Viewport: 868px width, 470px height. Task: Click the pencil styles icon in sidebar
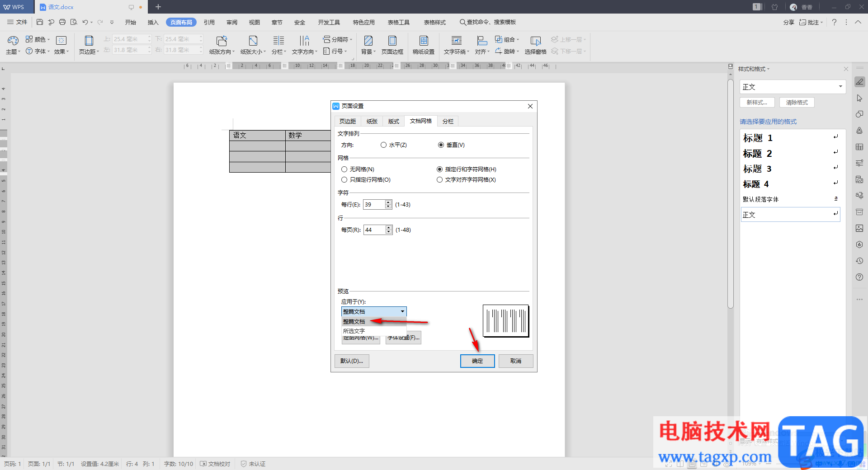[x=859, y=82]
